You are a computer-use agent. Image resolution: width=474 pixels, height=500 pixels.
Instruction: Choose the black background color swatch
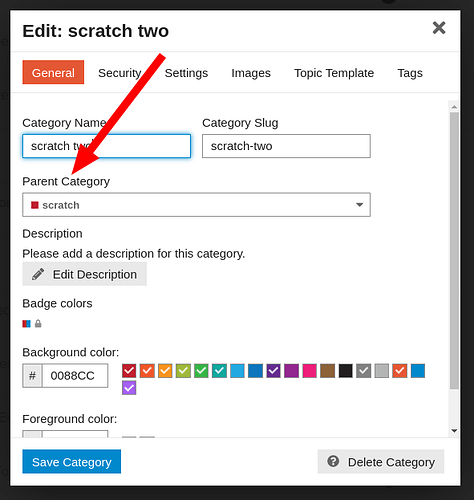click(x=345, y=371)
